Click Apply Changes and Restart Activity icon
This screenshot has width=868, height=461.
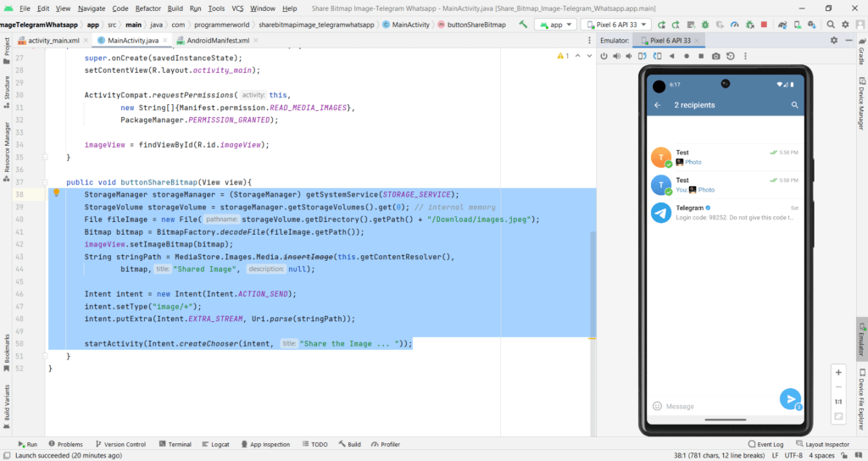pos(676,25)
